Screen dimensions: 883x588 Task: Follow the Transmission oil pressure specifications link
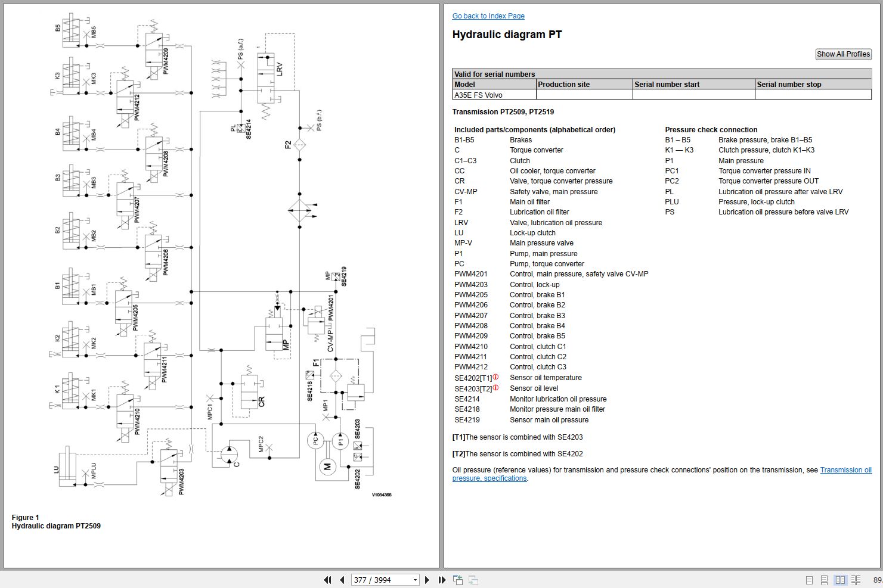pos(845,470)
